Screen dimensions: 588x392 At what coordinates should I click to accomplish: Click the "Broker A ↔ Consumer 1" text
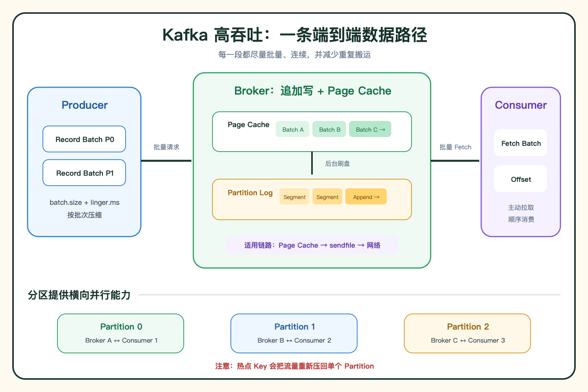coord(121,340)
